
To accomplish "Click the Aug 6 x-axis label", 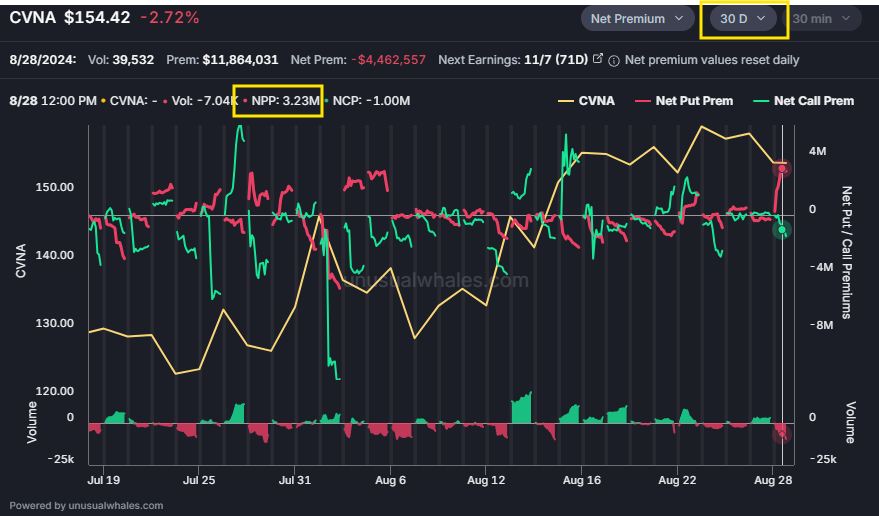I will click(390, 481).
